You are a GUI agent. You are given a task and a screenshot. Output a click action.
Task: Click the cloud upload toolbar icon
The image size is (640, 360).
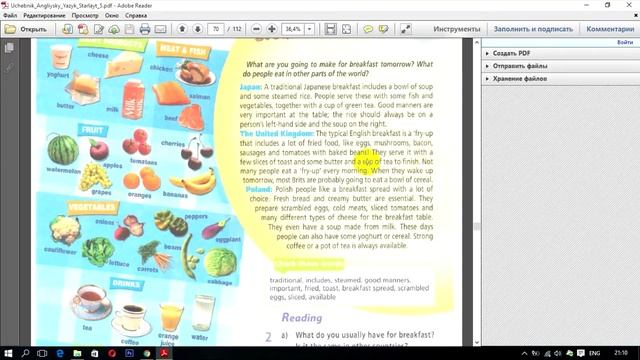point(114,29)
